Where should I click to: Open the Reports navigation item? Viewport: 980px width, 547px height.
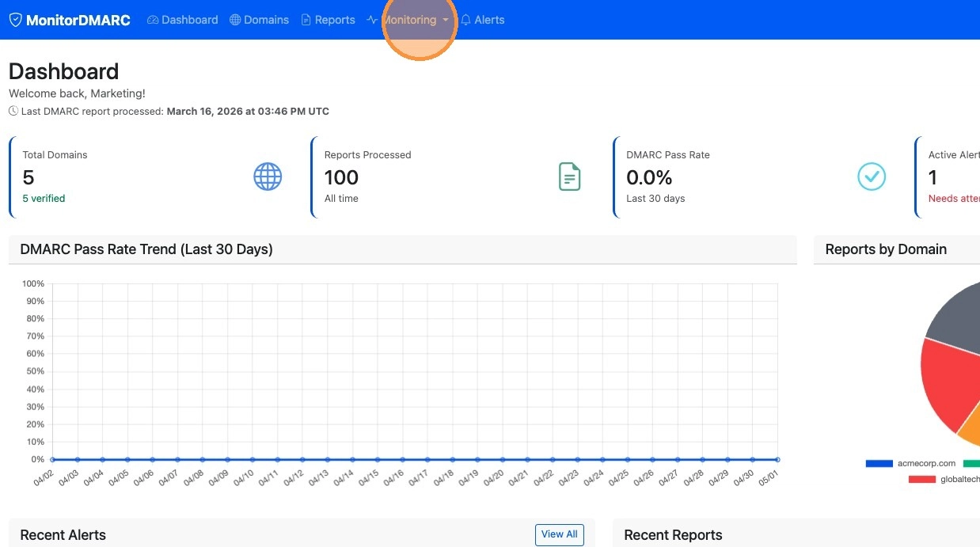point(329,20)
